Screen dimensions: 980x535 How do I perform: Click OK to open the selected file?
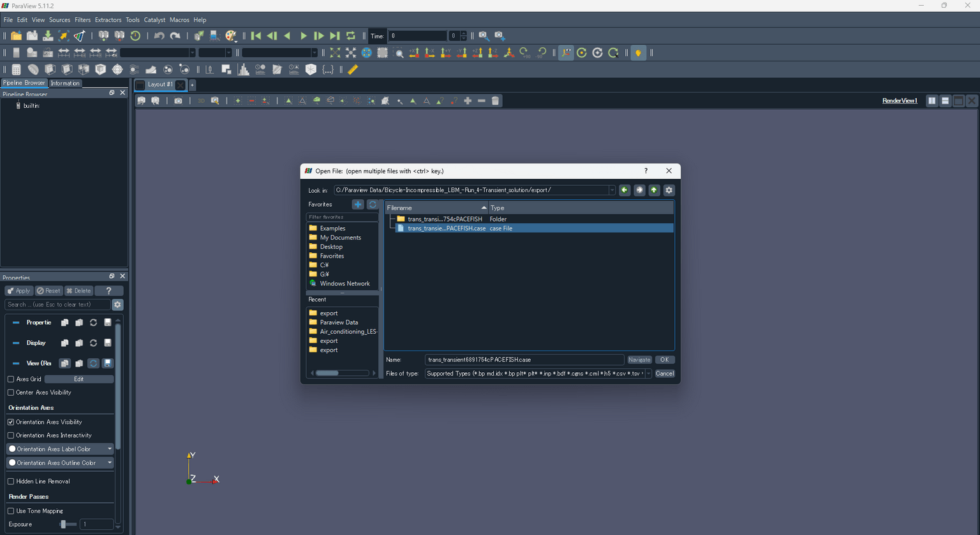(664, 360)
